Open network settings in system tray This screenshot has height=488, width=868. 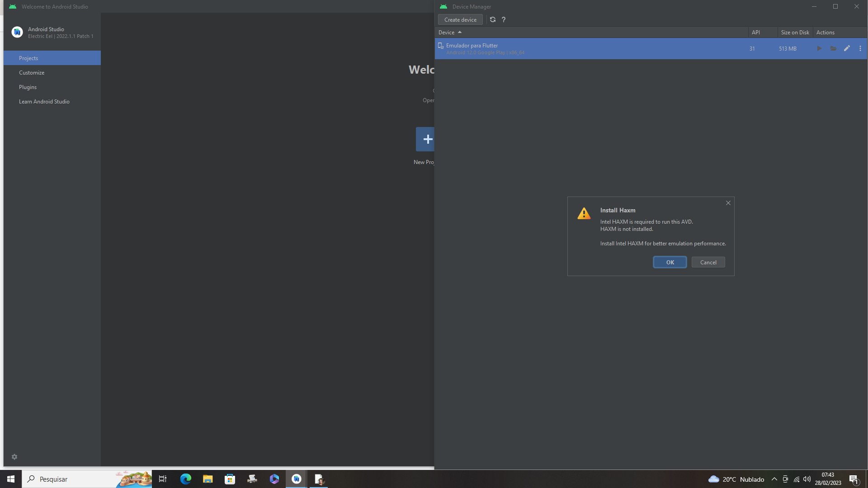[x=796, y=479]
